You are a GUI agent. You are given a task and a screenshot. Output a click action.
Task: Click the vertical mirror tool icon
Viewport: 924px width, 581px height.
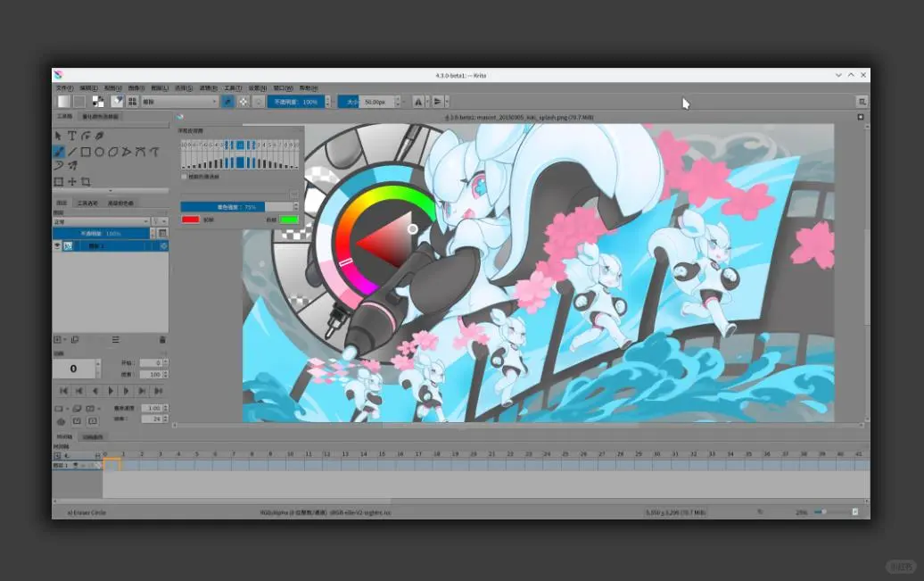pos(437,102)
